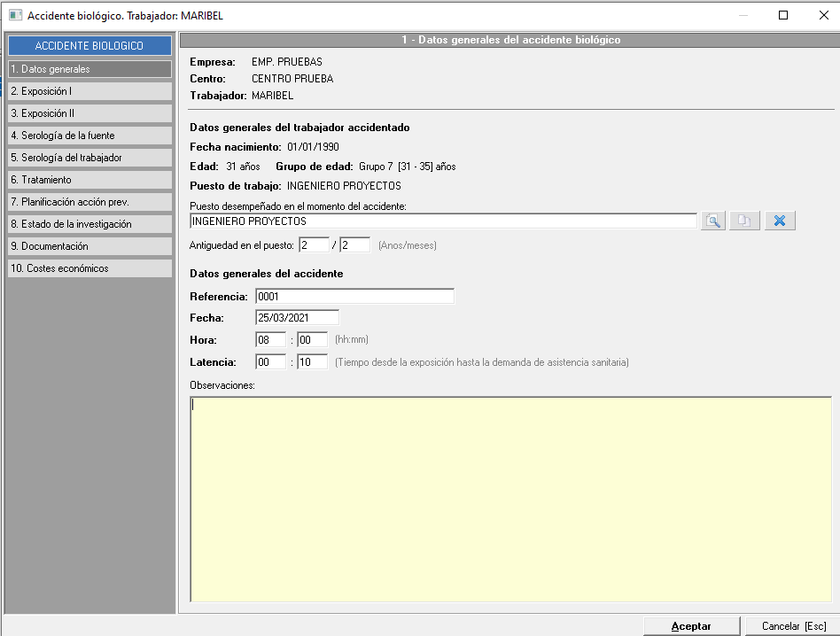This screenshot has height=636, width=840.
Task: Show Estado de la investigación section
Action: click(x=89, y=224)
